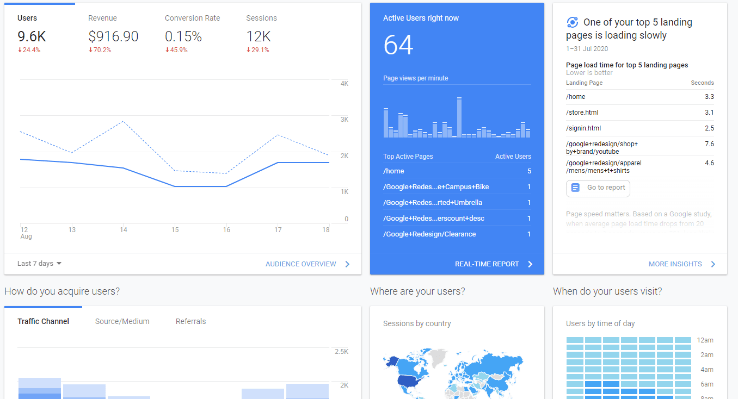Click the chevron arrow next to Audience Overview

[347, 264]
